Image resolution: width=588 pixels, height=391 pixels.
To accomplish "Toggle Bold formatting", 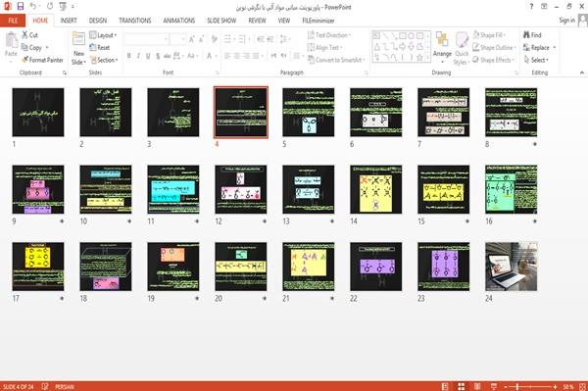I will [x=129, y=56].
